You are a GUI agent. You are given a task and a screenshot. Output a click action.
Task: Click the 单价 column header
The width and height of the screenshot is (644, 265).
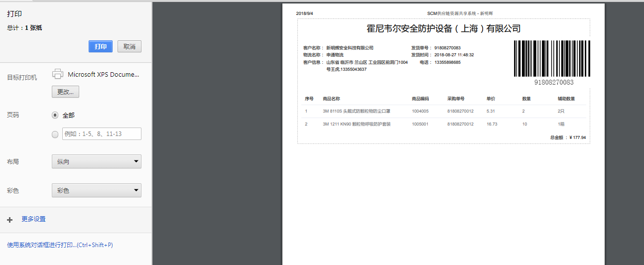point(491,99)
